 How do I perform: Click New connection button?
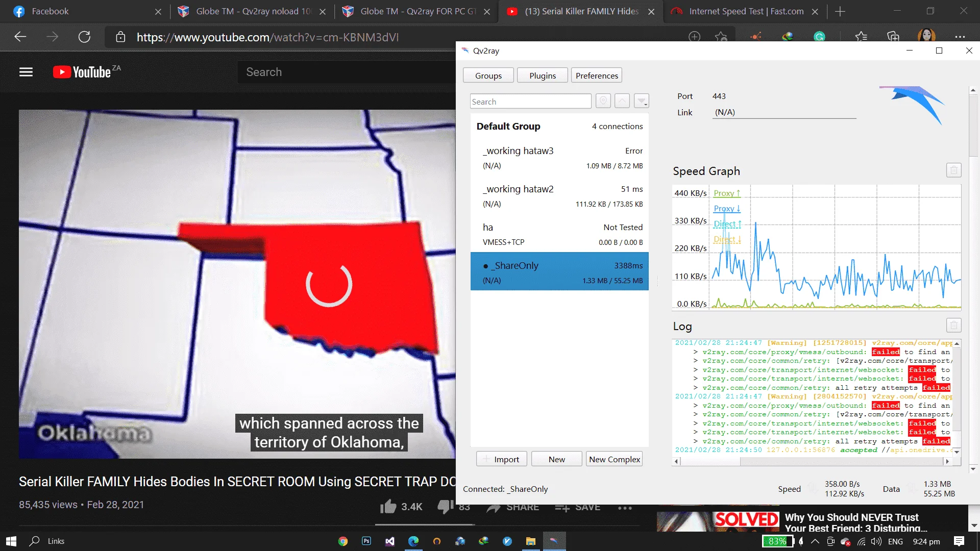(x=556, y=459)
